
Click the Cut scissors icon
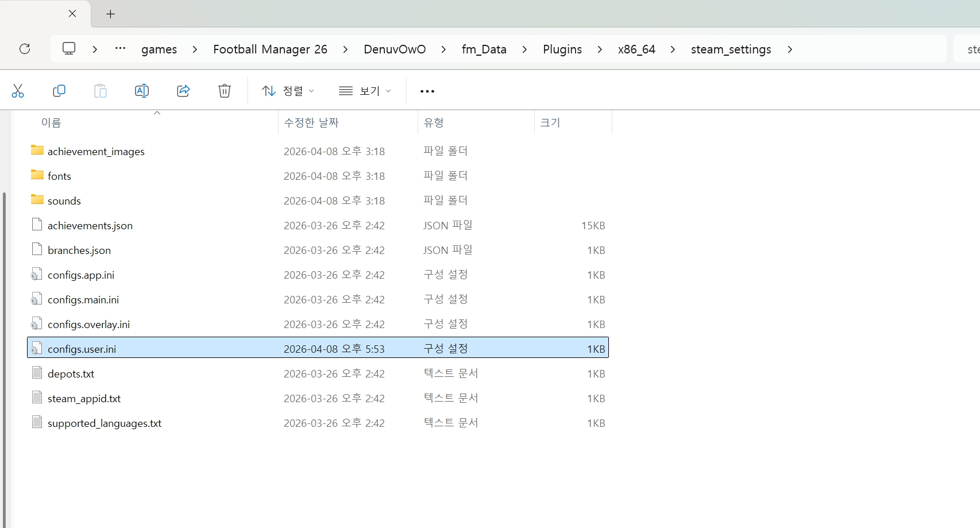click(18, 91)
